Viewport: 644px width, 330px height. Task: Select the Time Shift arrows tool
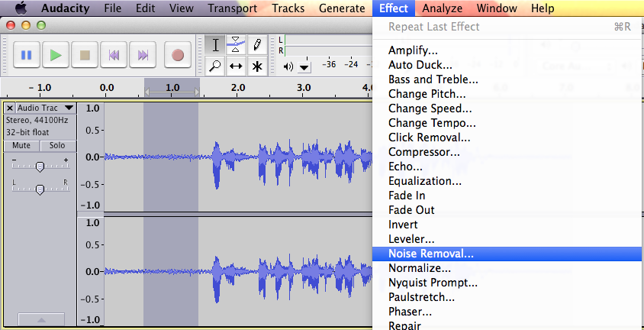[x=237, y=66]
